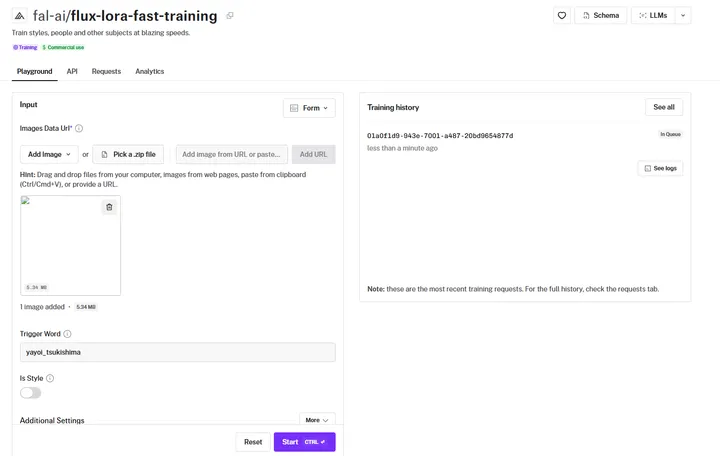The image size is (720, 456).
Task: Open the Requests tab
Action: click(x=106, y=71)
